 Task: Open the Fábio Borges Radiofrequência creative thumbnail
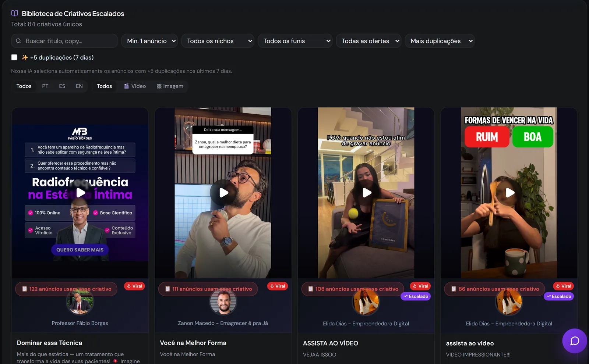tap(80, 193)
